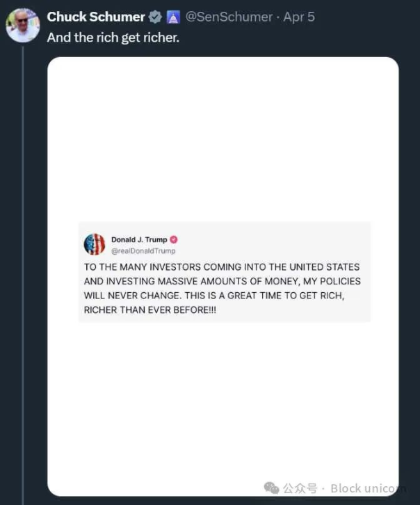Click the red verified badge beside Donald J. Trump
The width and height of the screenshot is (420, 505).
pos(174,239)
